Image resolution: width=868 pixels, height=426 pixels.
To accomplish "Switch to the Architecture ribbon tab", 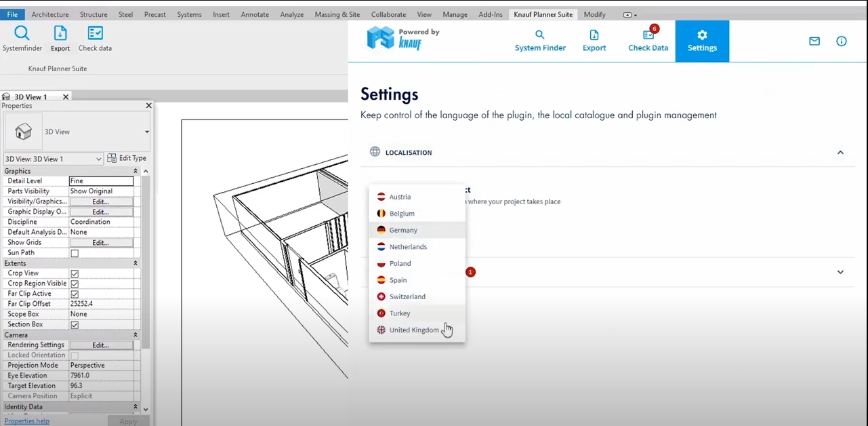I will [50, 14].
